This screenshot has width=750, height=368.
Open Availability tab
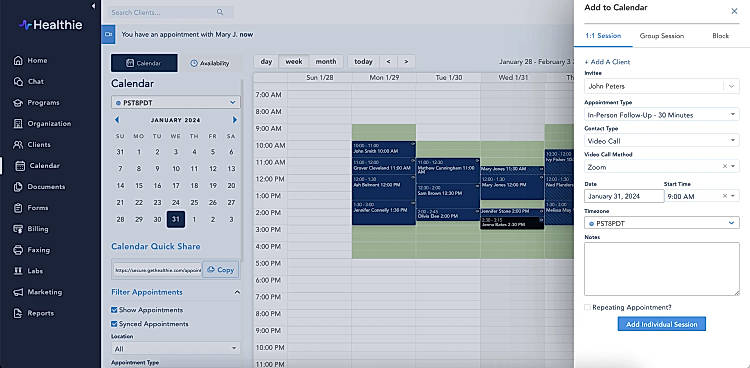coord(210,63)
